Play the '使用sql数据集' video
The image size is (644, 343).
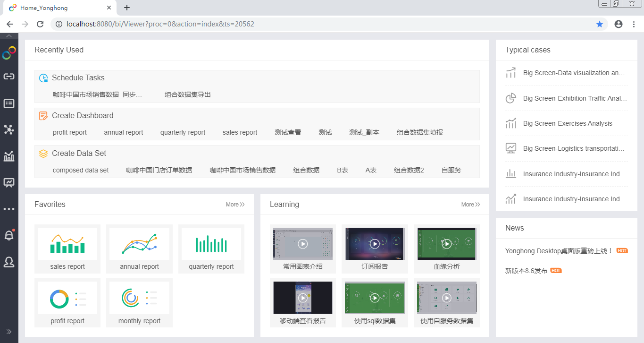[375, 298]
